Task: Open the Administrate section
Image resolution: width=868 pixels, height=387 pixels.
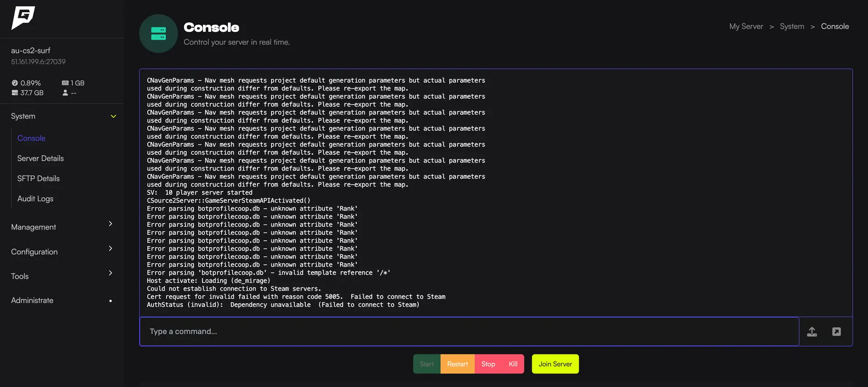Action: click(32, 301)
